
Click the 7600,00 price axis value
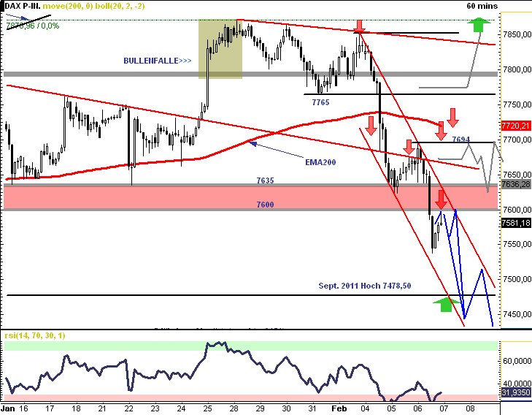(517, 210)
